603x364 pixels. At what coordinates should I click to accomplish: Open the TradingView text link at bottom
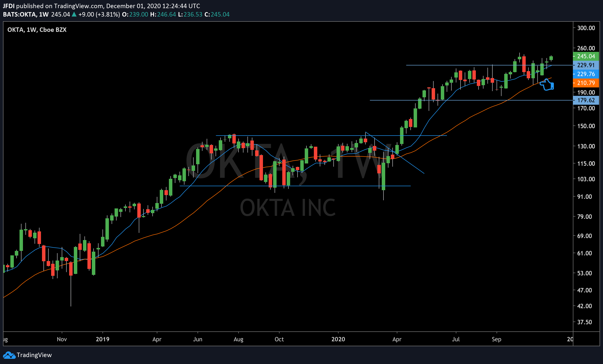tap(34, 355)
